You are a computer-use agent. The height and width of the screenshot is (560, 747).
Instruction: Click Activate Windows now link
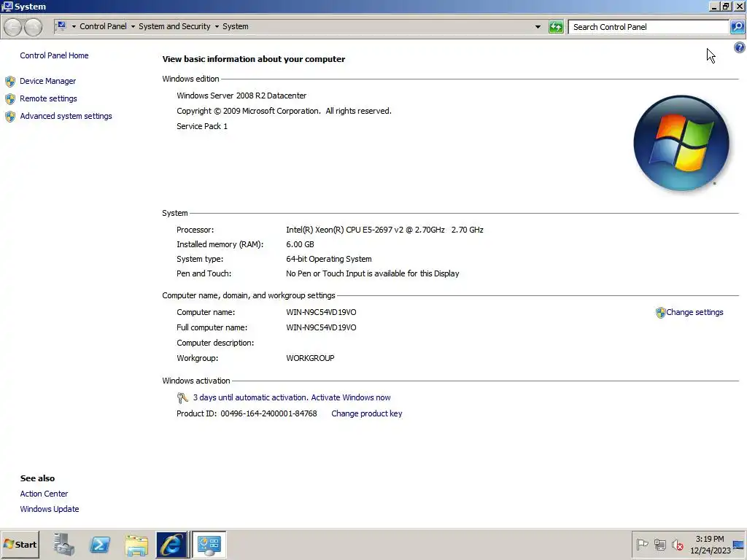tap(351, 397)
